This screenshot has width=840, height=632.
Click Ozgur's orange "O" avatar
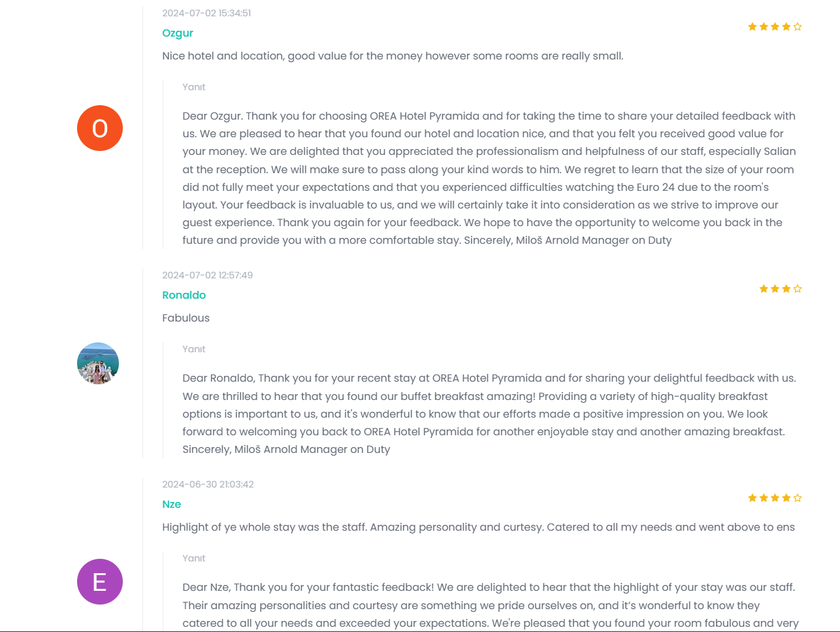pyautogui.click(x=100, y=128)
